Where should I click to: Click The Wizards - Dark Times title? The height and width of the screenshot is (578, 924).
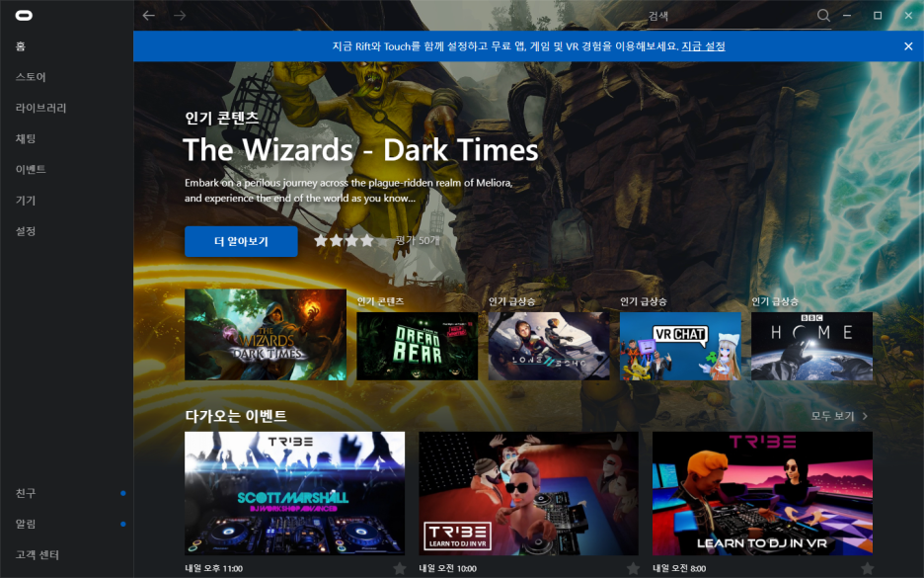tap(360, 150)
